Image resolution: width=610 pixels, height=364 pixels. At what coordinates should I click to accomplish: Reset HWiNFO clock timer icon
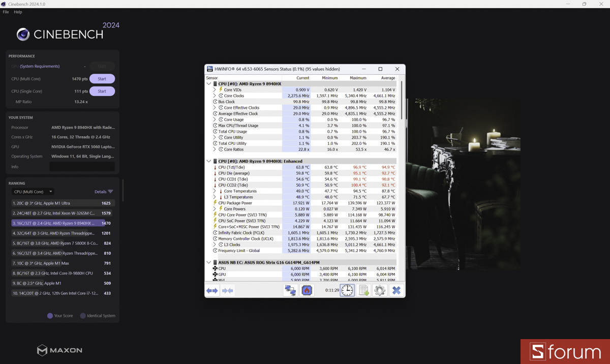tap(347, 290)
